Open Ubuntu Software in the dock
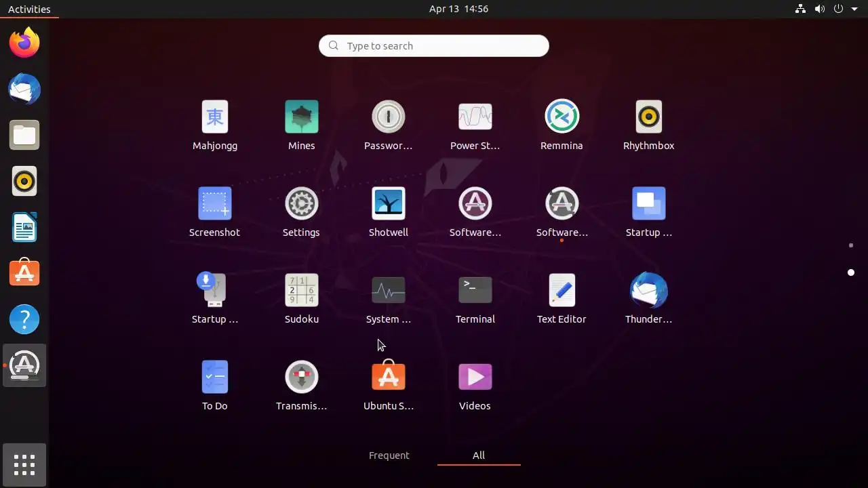868x488 pixels. 24,273
